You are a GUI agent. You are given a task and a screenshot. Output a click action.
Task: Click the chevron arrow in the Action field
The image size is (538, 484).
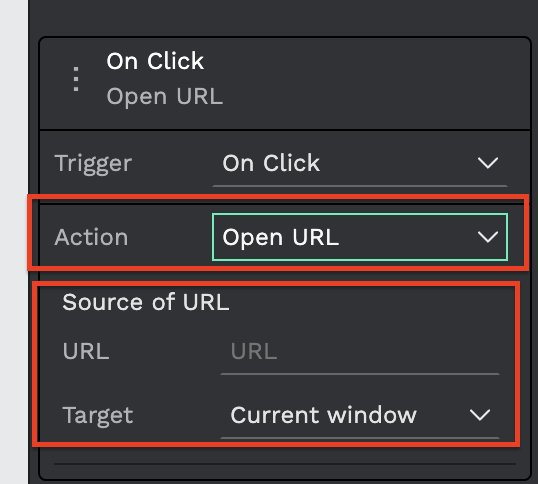(x=488, y=237)
